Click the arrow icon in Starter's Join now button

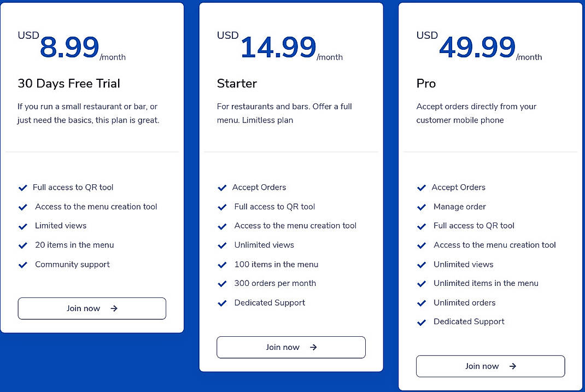(x=313, y=347)
